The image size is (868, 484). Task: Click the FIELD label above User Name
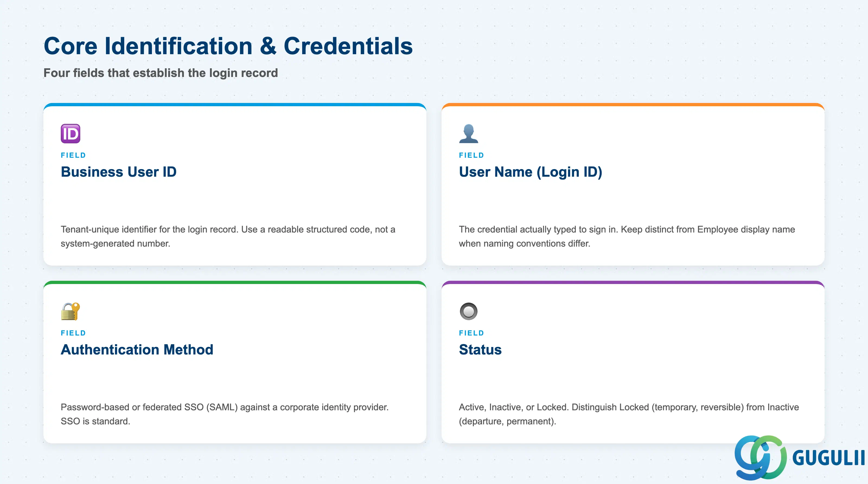[x=471, y=155]
